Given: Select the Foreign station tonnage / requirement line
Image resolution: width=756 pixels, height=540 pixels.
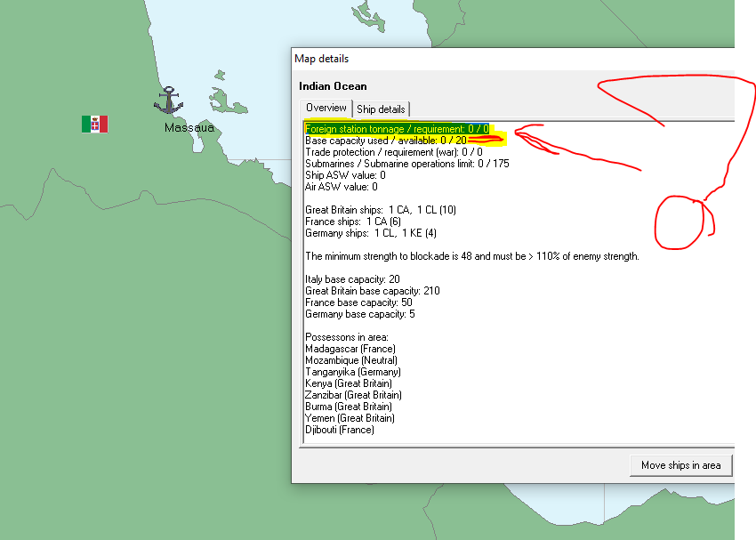Looking at the screenshot, I should point(397,129).
